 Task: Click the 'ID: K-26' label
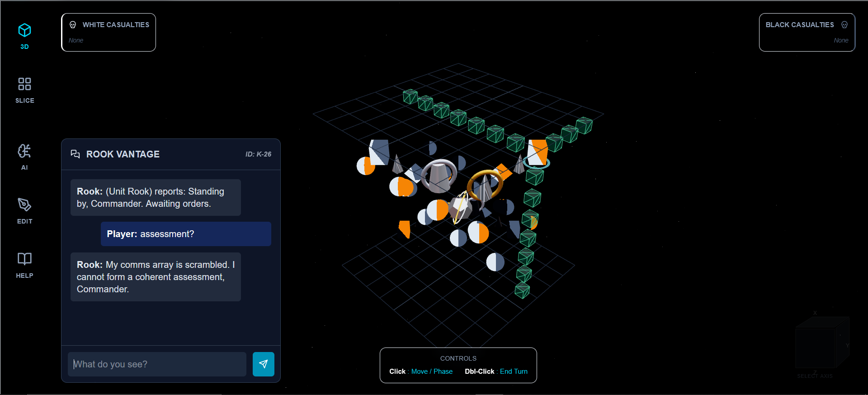(x=258, y=154)
